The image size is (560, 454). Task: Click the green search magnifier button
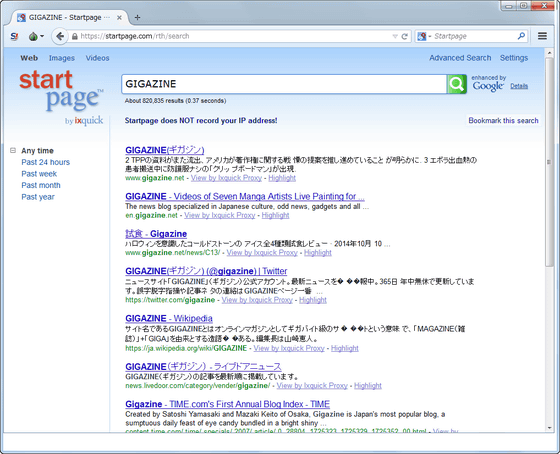(x=456, y=84)
